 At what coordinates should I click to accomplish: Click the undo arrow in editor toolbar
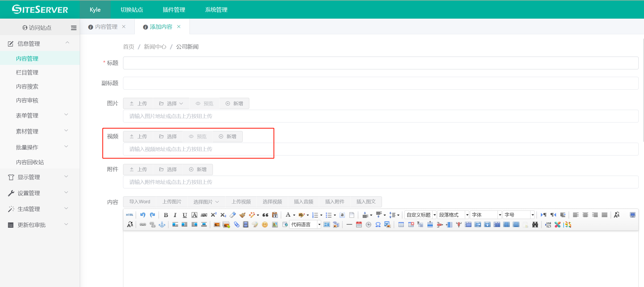(x=143, y=215)
